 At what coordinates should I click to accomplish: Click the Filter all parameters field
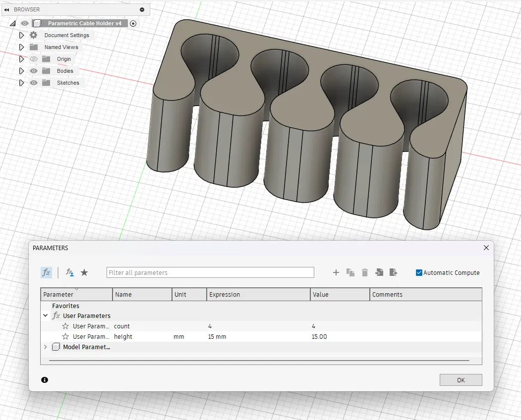pos(210,272)
